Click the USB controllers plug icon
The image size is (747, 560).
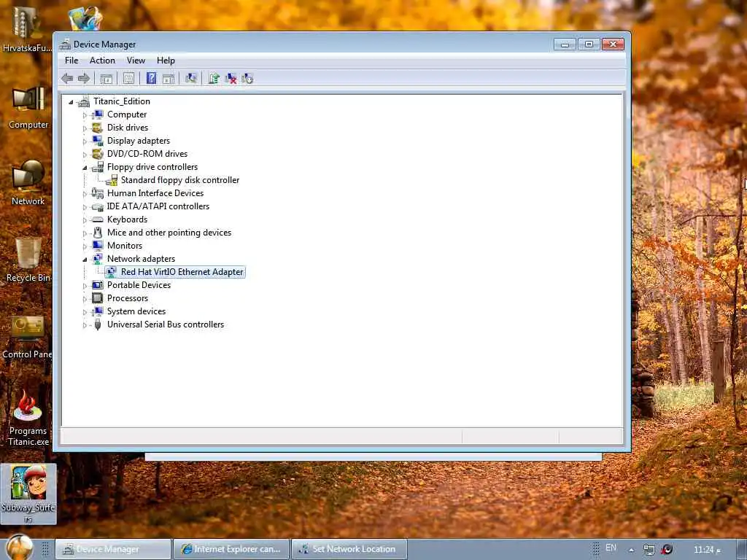point(98,324)
